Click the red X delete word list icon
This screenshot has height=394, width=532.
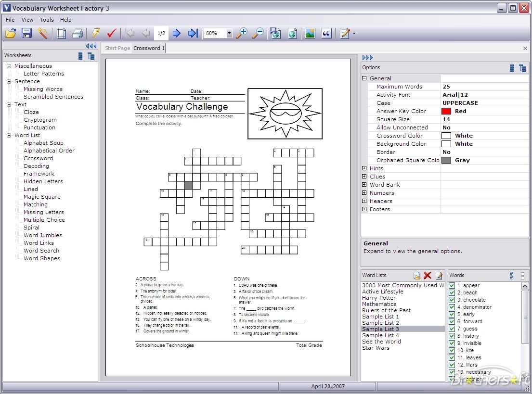tap(428, 275)
